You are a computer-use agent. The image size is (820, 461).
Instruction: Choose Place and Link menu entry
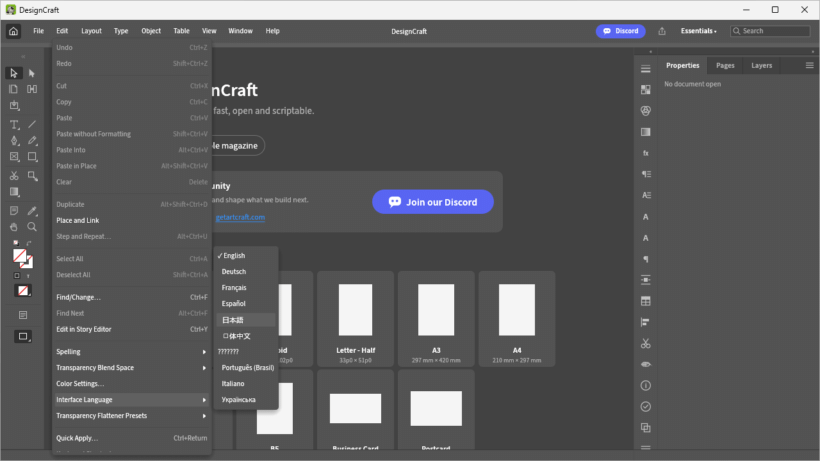click(131, 221)
